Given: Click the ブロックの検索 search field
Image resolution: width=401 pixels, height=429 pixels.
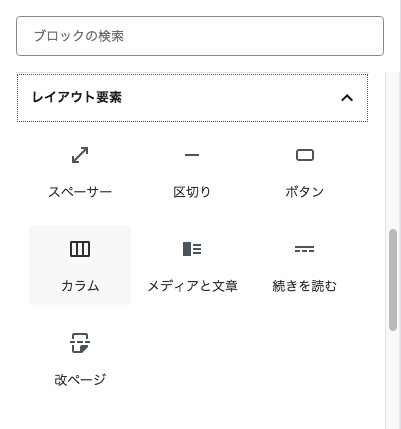Looking at the screenshot, I should pyautogui.click(x=200, y=36).
